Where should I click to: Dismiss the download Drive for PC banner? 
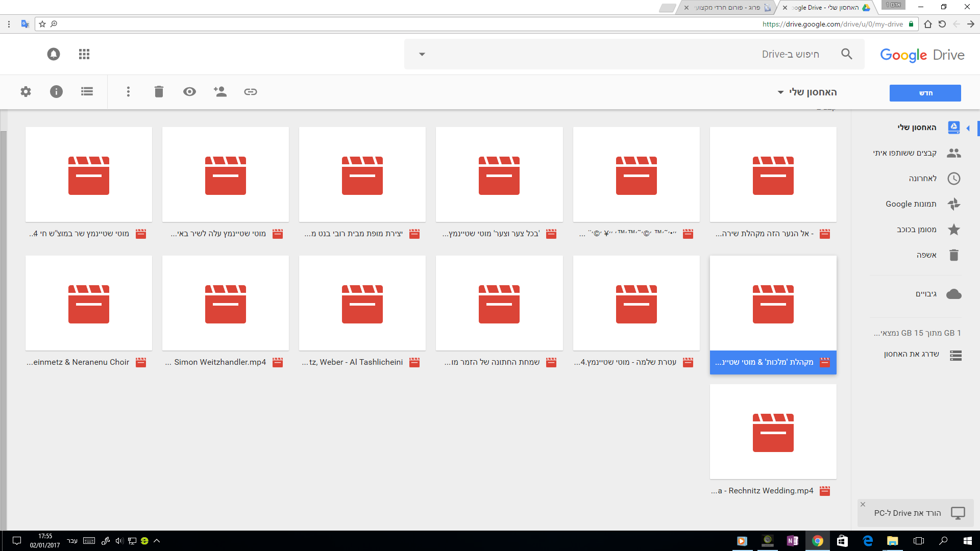pyautogui.click(x=863, y=505)
